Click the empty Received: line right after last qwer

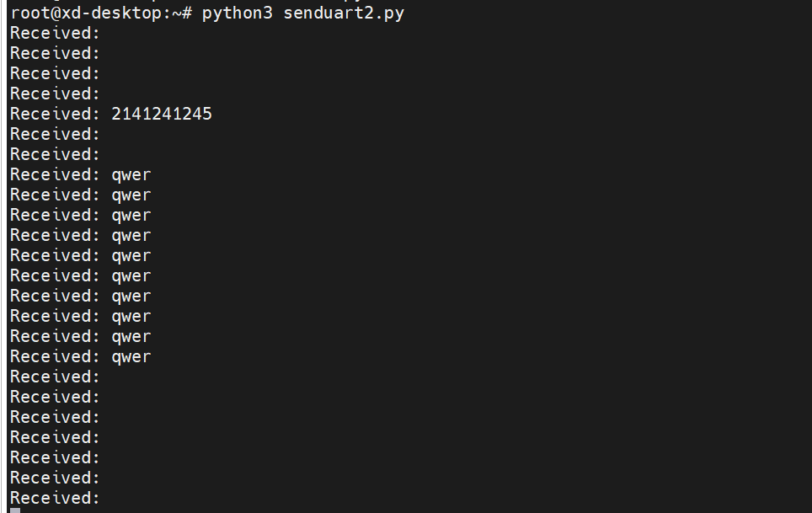[55, 377]
